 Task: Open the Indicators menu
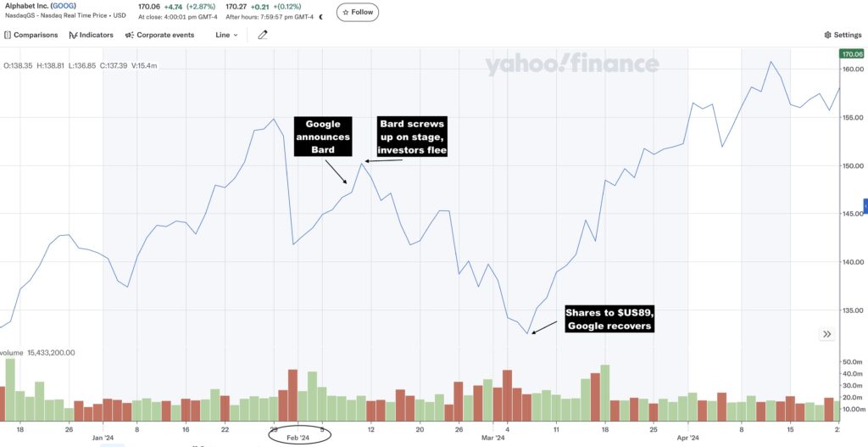click(x=92, y=35)
